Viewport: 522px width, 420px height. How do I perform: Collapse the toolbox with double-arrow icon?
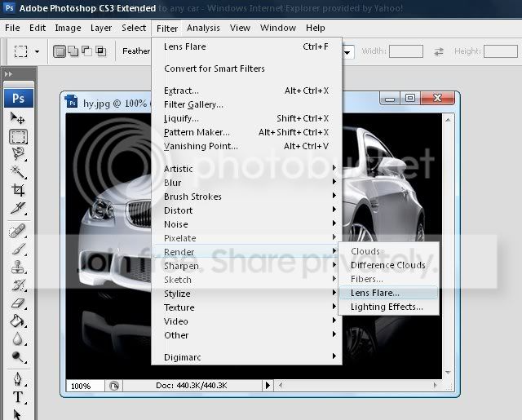click(x=8, y=74)
